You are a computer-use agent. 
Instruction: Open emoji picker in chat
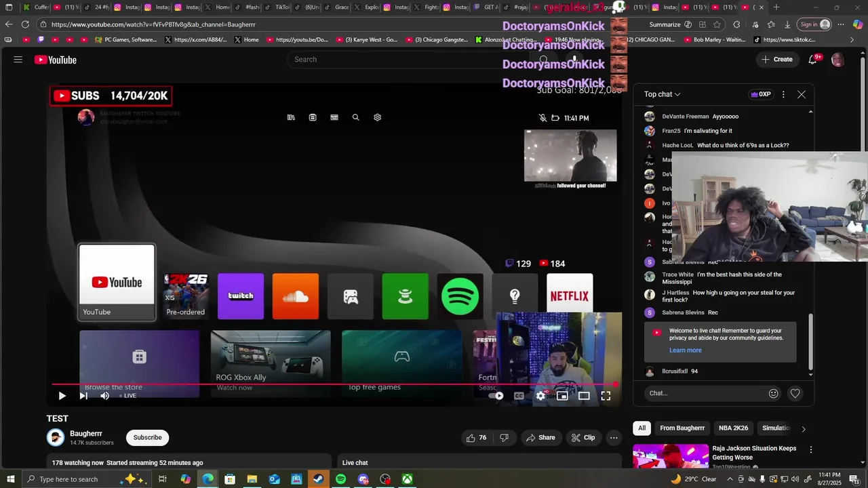tap(774, 393)
